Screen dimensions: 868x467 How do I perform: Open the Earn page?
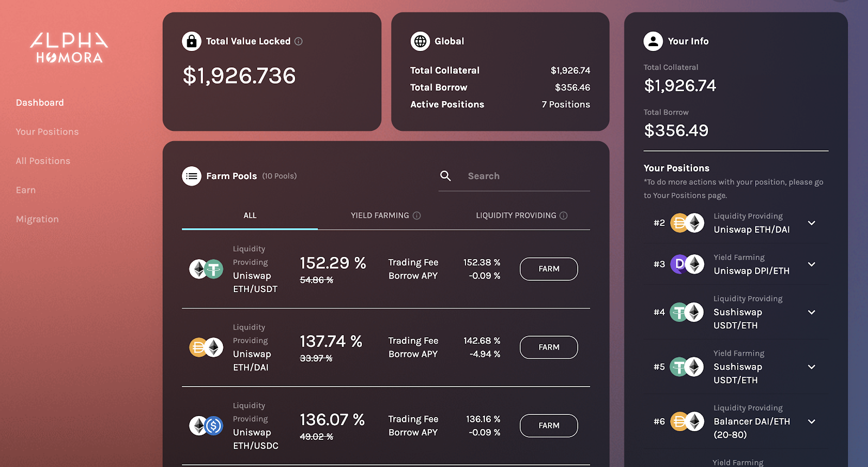click(26, 190)
